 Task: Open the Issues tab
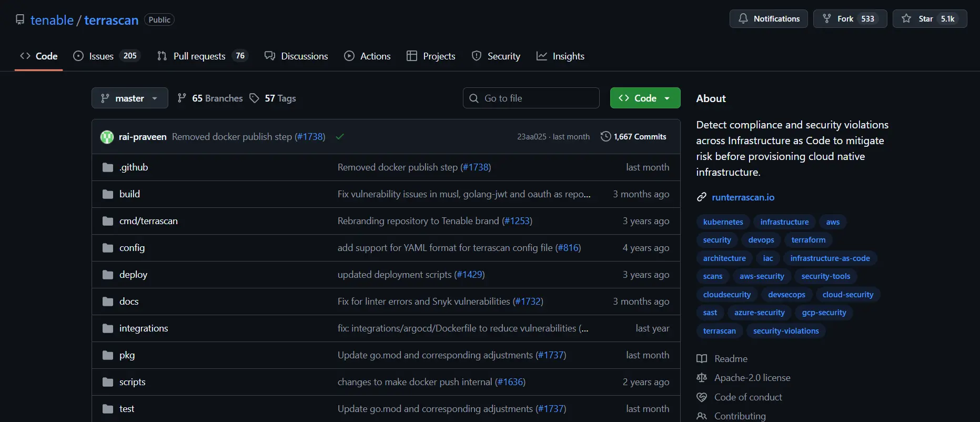pos(107,56)
